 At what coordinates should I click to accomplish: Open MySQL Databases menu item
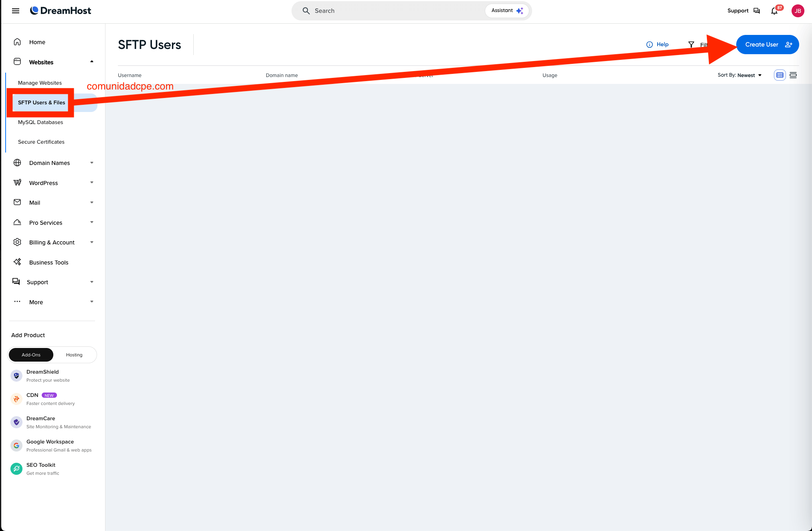pos(40,122)
